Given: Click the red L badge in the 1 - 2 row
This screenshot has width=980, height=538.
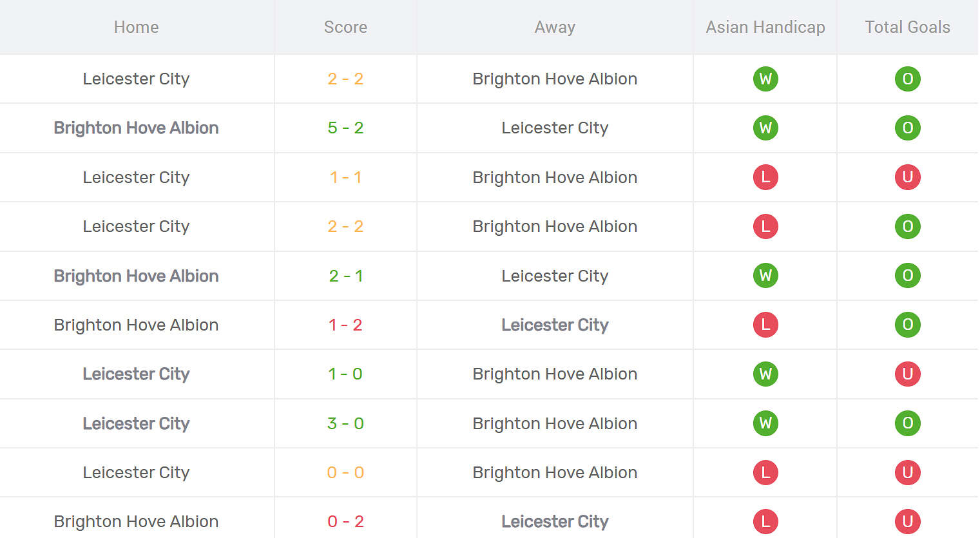Looking at the screenshot, I should (x=765, y=325).
